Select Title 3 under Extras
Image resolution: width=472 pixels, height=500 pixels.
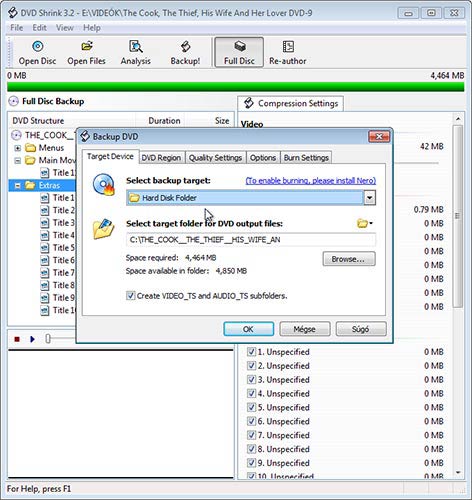click(58, 223)
